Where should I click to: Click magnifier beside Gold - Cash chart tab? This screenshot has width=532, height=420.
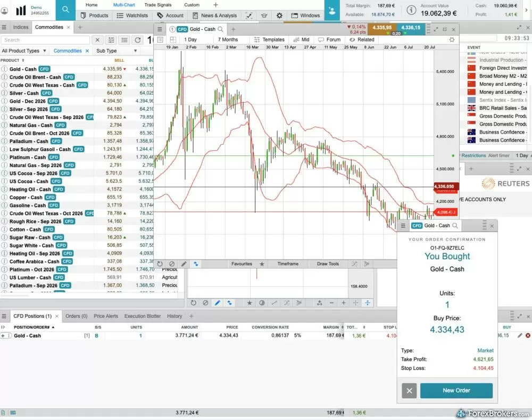[x=221, y=29]
